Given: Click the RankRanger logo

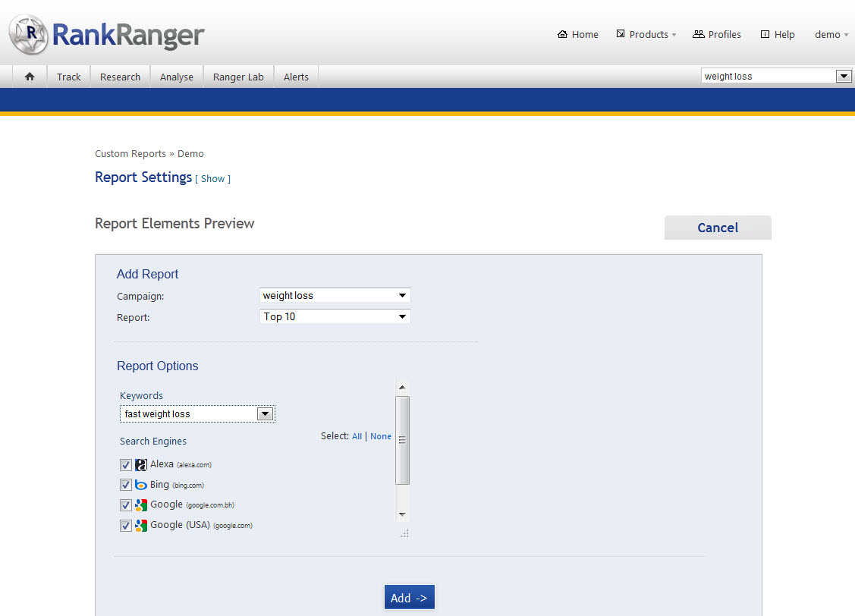Looking at the screenshot, I should [x=108, y=34].
